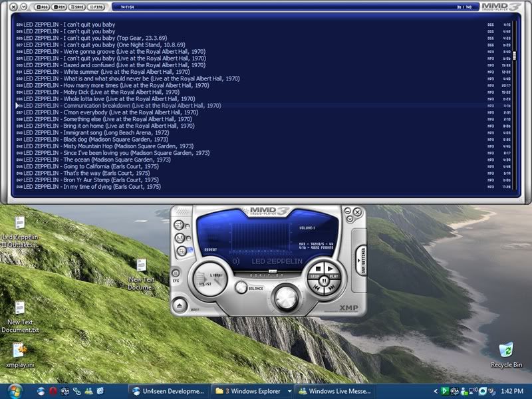Pause the current track
Viewport: 532px width, 399px height.
pos(325,281)
